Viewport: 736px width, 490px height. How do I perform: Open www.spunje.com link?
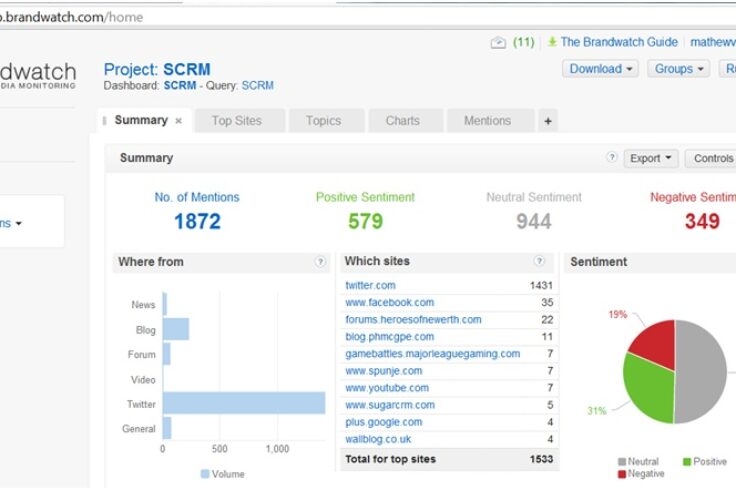tap(383, 371)
